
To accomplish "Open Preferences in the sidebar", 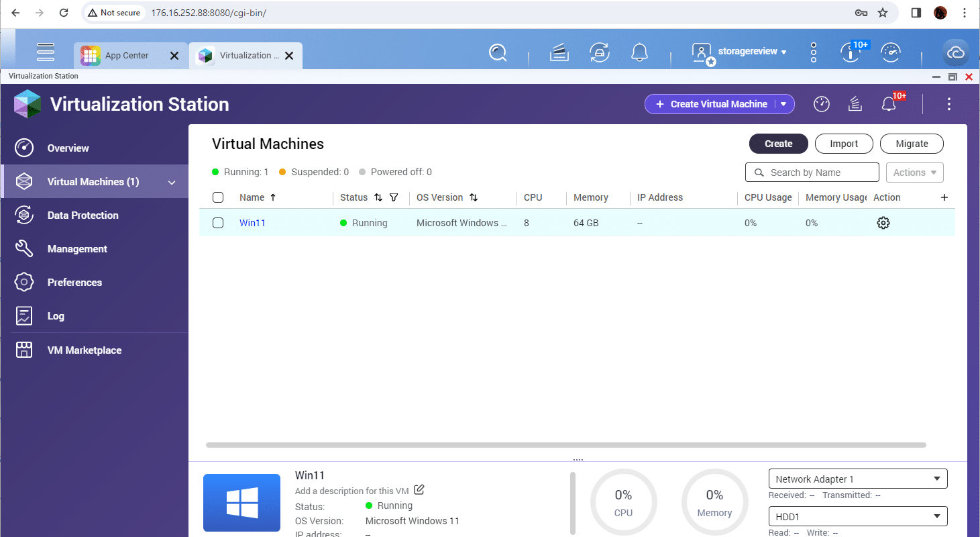I will click(94, 283).
